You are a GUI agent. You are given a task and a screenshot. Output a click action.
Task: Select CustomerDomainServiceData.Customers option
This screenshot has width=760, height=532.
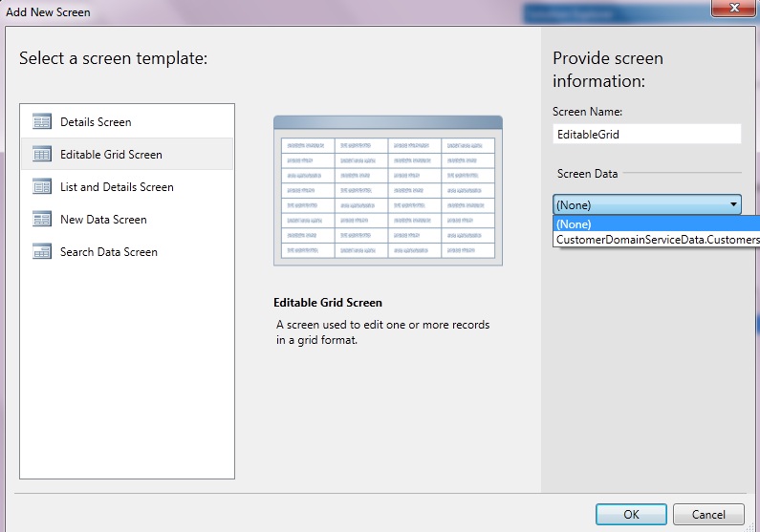(656, 240)
